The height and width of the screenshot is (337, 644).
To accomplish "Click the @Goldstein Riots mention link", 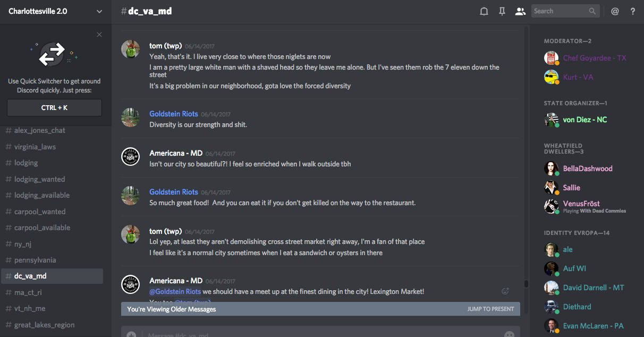I will [x=175, y=291].
